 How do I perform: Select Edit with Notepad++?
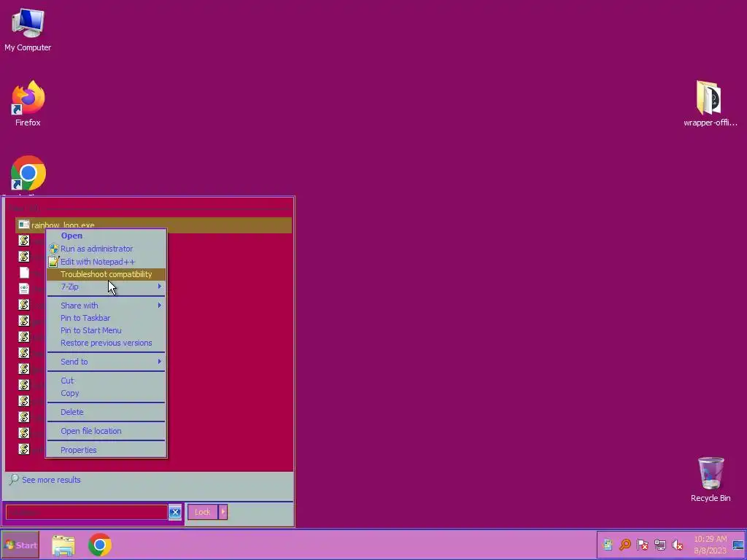click(x=107, y=262)
